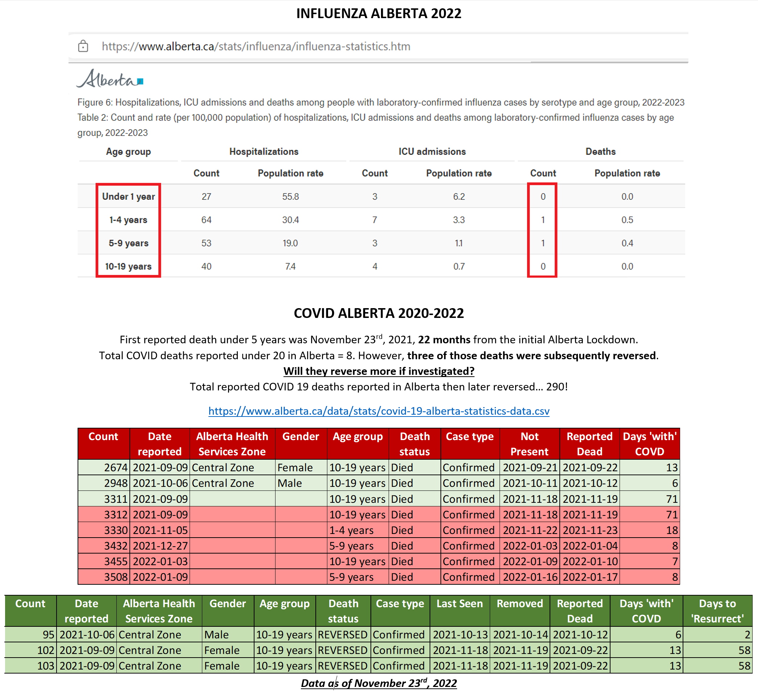The width and height of the screenshot is (758, 700).
Task: Click date reported 2021-12-27
Action: pyautogui.click(x=160, y=546)
